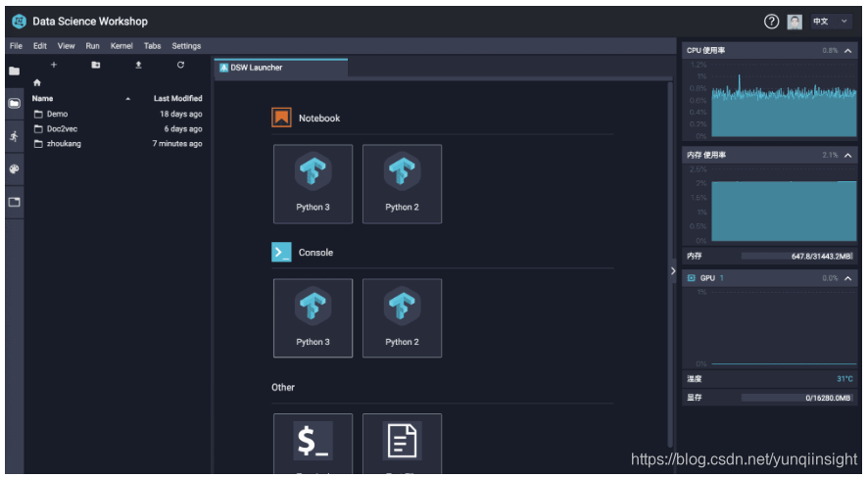Collapse the 内存 使用率 panel
Viewport: 868px width, 478px height.
847,156
